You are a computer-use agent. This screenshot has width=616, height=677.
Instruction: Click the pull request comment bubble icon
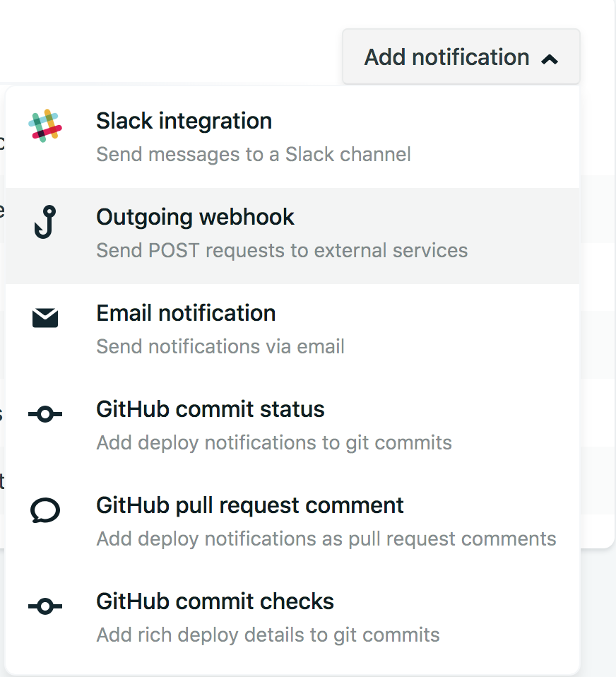click(45, 510)
